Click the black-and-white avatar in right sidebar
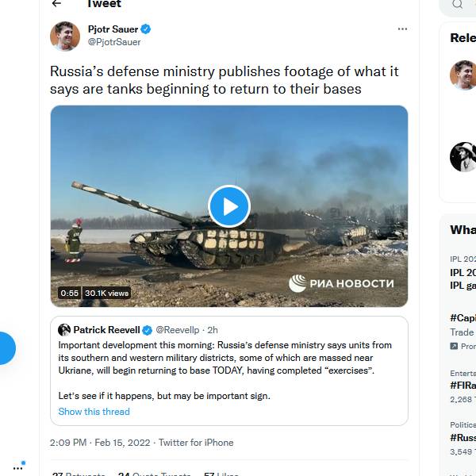The width and height of the screenshot is (476, 476). (463, 157)
